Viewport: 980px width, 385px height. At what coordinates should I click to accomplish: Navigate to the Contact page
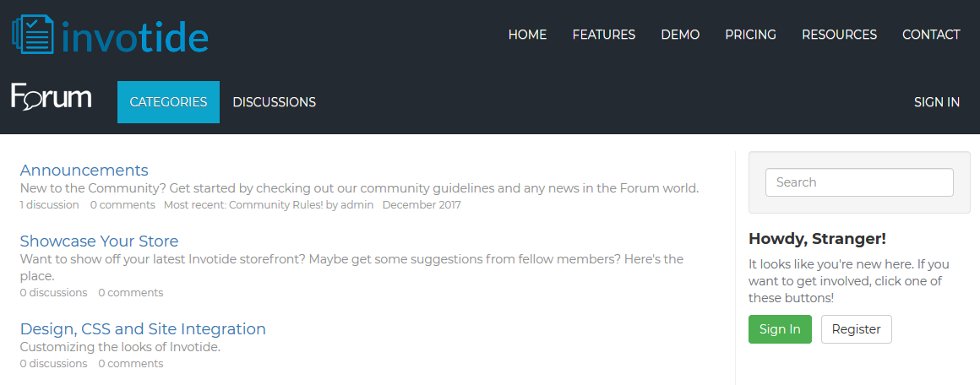pyautogui.click(x=931, y=35)
